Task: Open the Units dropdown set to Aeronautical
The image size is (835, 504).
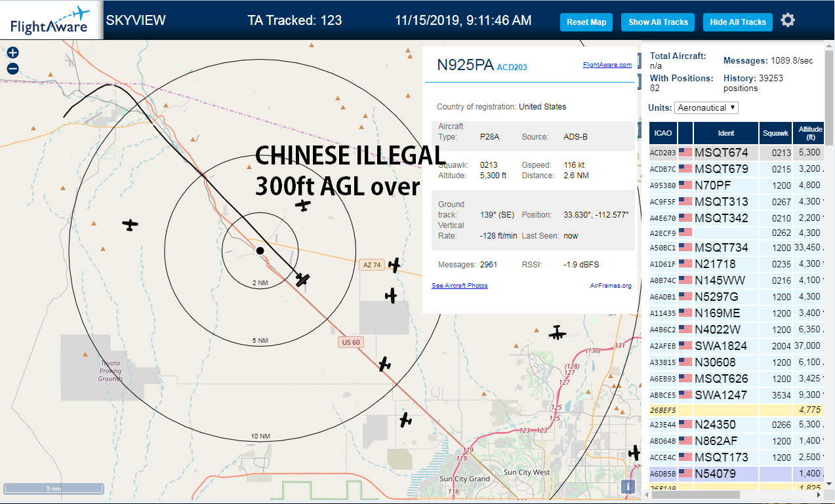Action: 706,107
